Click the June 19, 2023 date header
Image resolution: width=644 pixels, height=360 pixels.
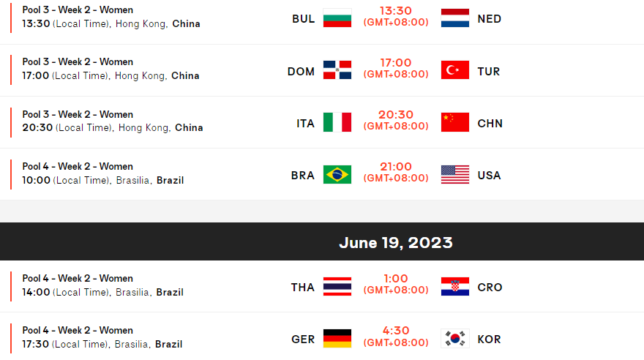coord(395,242)
